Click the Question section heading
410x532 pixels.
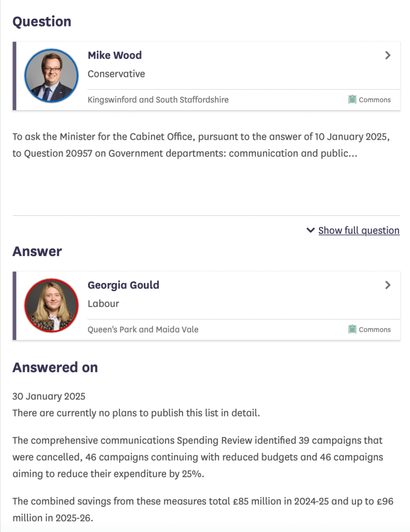coord(42,21)
